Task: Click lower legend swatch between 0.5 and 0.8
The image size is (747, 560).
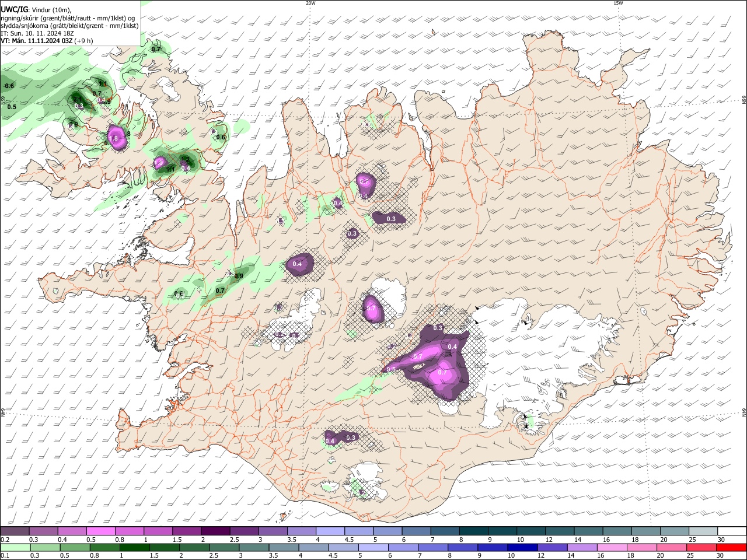Action: click(75, 547)
